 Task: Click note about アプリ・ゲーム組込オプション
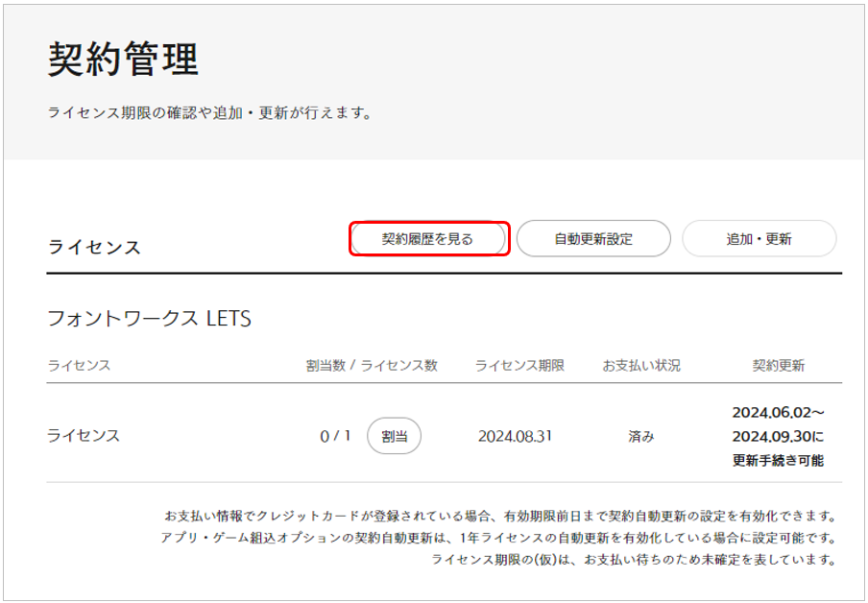(498, 538)
